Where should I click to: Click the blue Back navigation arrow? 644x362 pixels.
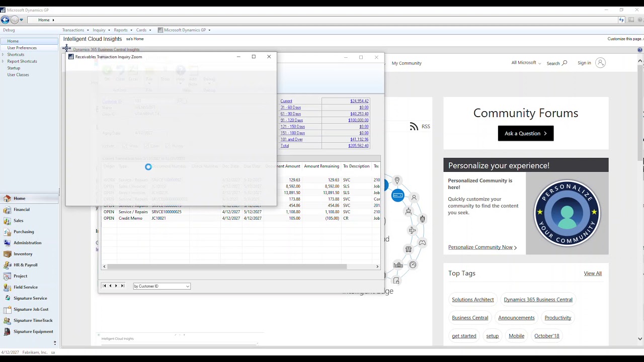(5, 20)
